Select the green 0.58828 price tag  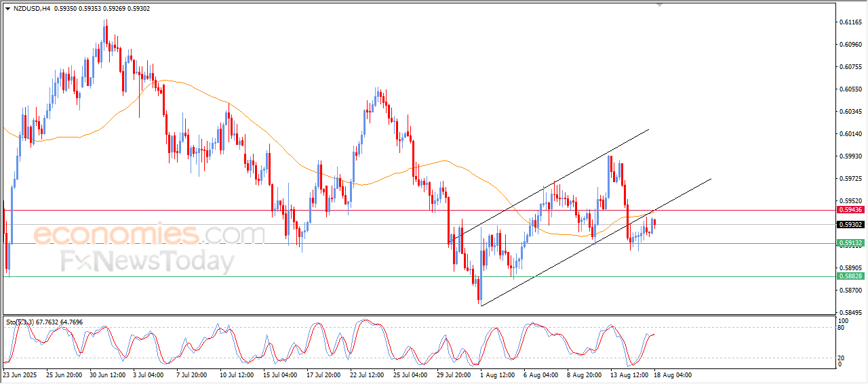coord(850,276)
